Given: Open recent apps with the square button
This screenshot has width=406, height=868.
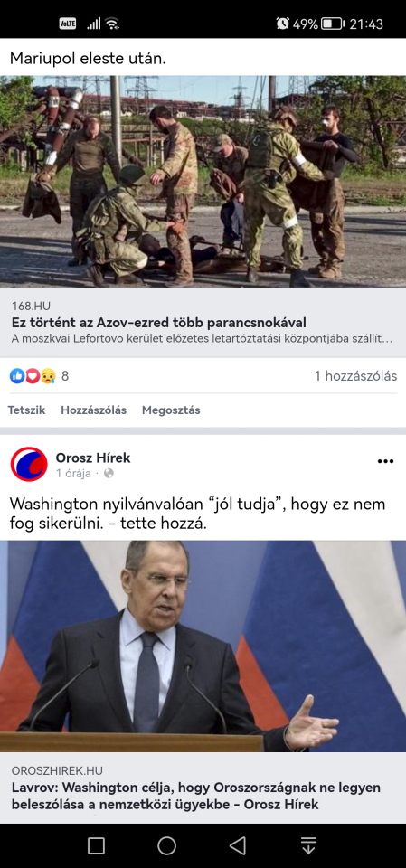Looking at the screenshot, I should [x=97, y=845].
